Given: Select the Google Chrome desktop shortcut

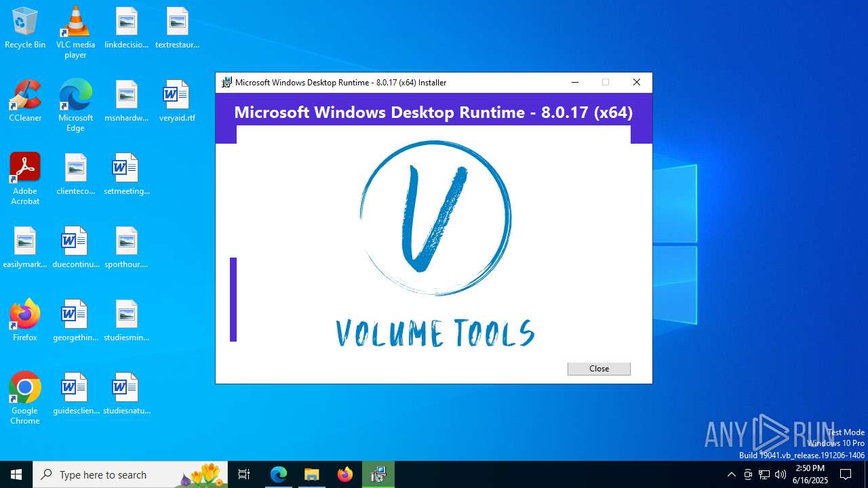Looking at the screenshot, I should coord(25,399).
